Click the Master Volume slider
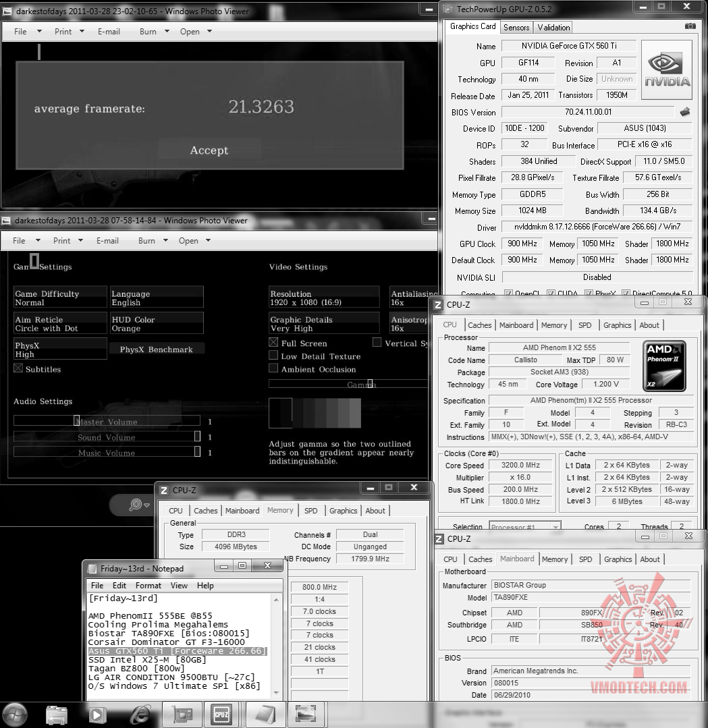The image size is (708, 728). pyautogui.click(x=107, y=420)
